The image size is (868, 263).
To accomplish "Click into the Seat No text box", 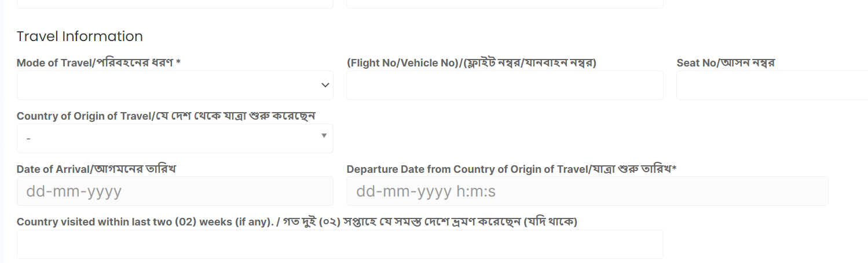I will coord(771,86).
